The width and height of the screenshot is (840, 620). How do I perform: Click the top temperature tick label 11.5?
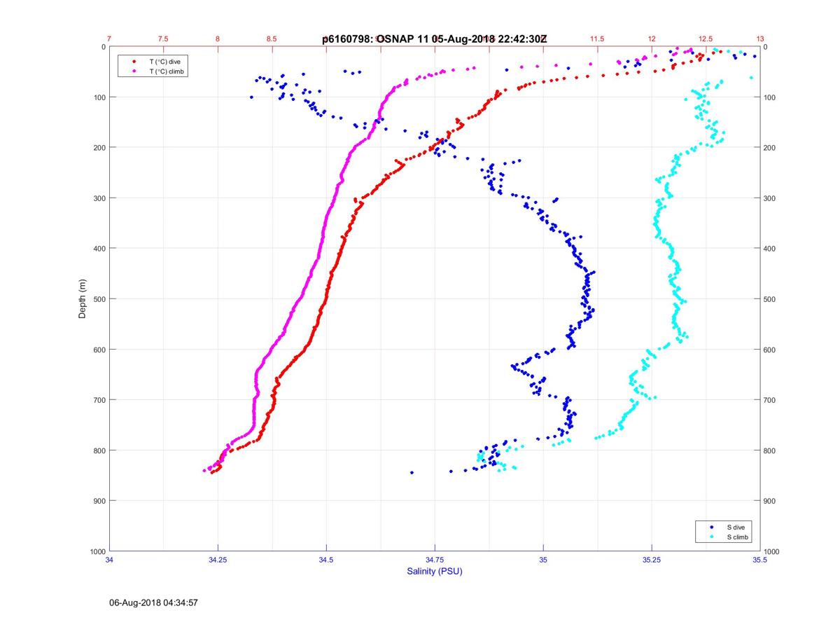pyautogui.click(x=597, y=39)
